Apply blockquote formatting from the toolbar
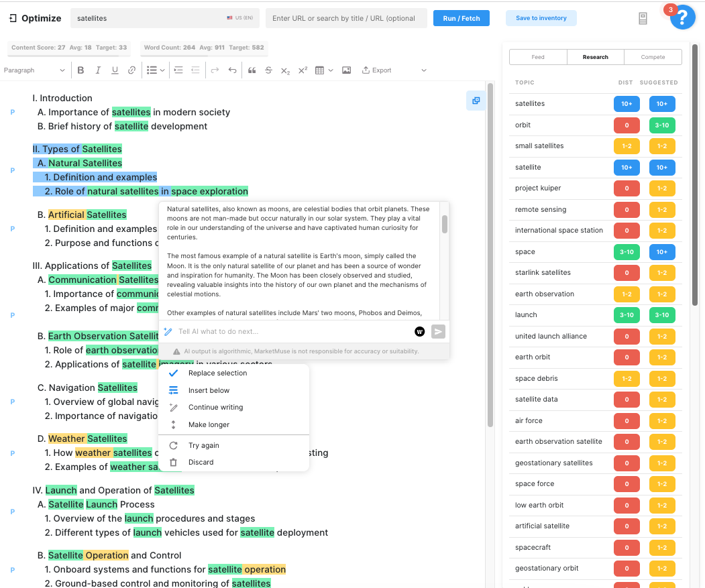Screen dimensions: 705x588 tap(252, 70)
